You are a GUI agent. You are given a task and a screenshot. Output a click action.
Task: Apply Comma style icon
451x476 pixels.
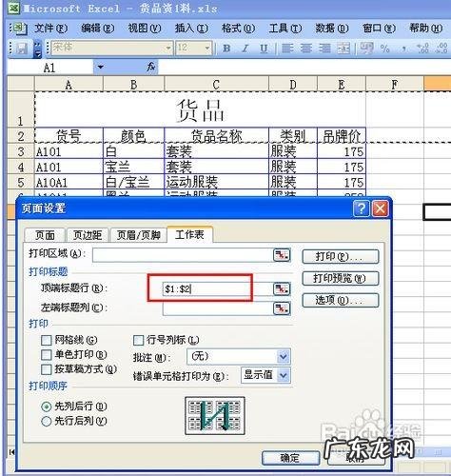coord(403,49)
